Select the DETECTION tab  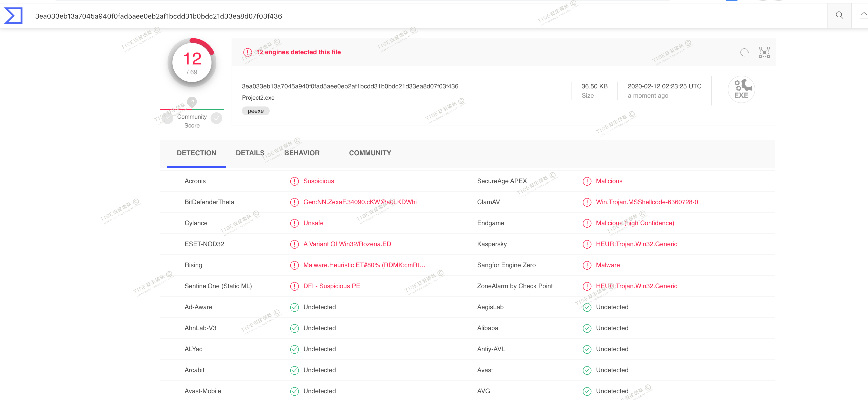pos(196,153)
